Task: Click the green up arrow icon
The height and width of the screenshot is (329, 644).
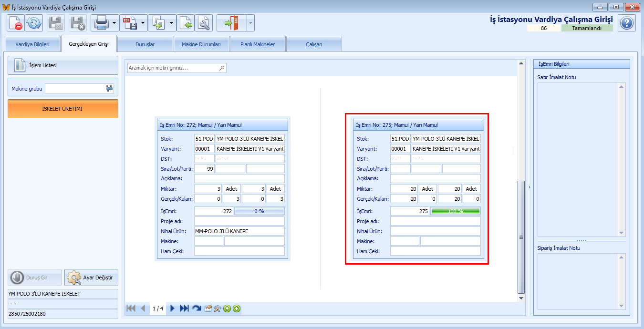Action: (227, 308)
